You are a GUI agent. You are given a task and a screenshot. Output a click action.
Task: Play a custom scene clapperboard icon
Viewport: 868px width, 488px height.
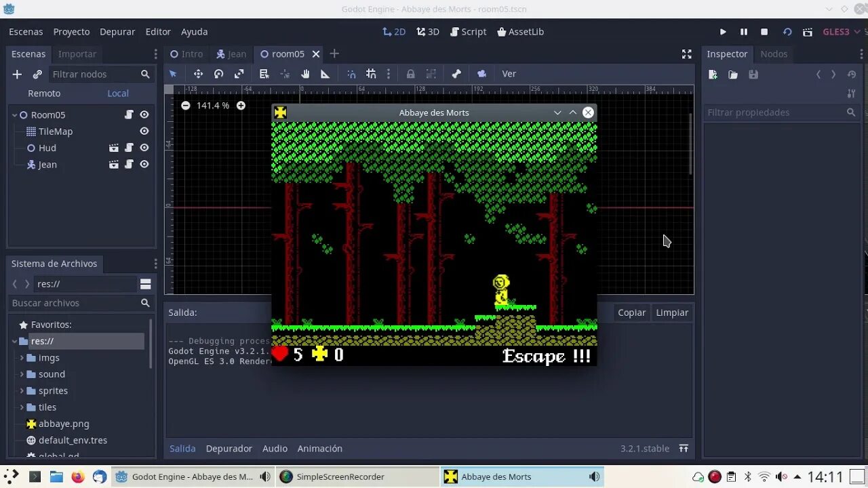click(x=808, y=32)
